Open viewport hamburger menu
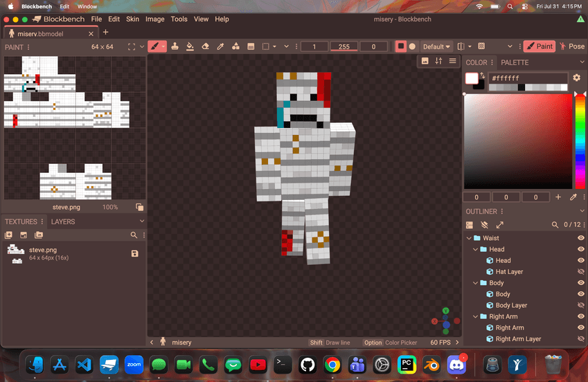Image resolution: width=588 pixels, height=382 pixels. [x=453, y=61]
